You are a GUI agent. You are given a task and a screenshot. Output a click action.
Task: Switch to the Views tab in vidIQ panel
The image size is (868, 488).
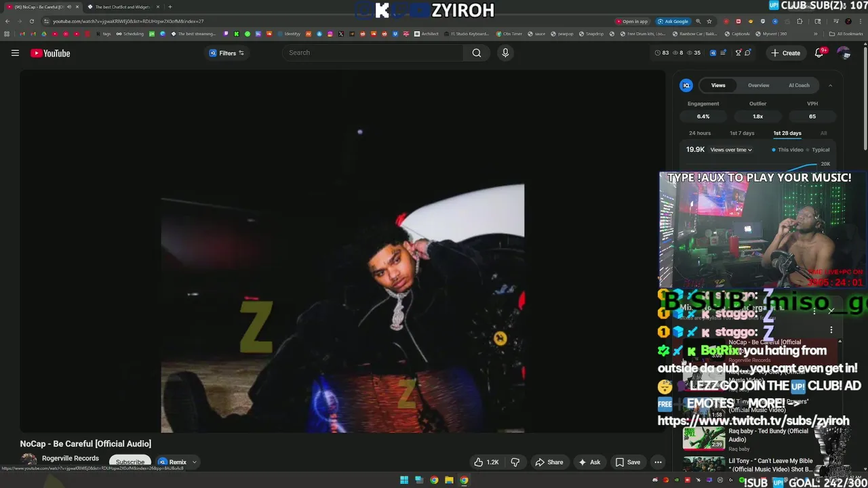tap(718, 85)
